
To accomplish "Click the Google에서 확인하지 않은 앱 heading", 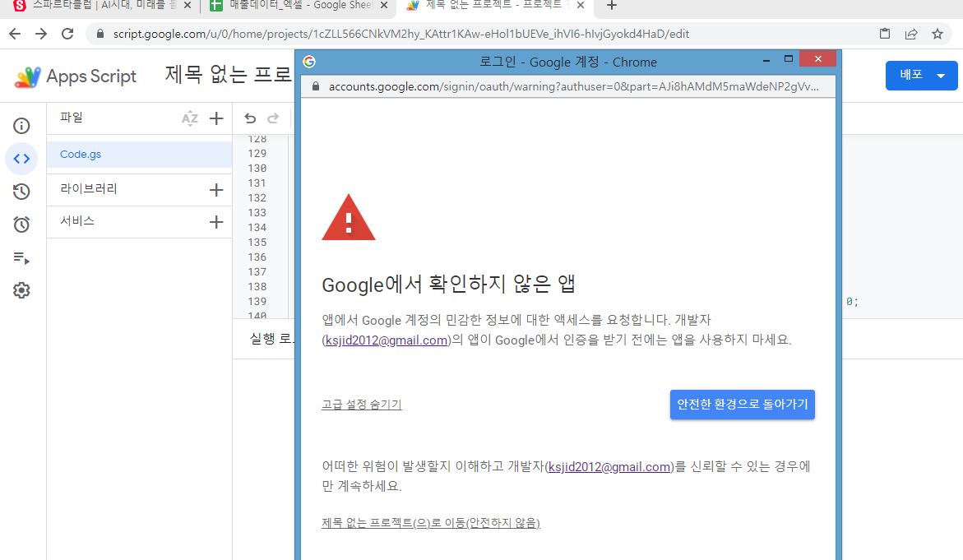I will click(x=449, y=285).
